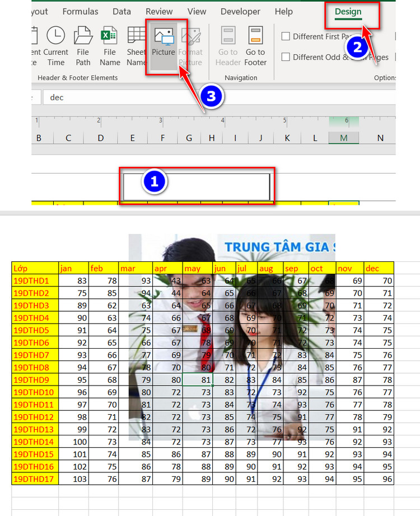Click nov value 87 in 19DTHD9 row
This screenshot has width=420, height=516.
coord(350,380)
